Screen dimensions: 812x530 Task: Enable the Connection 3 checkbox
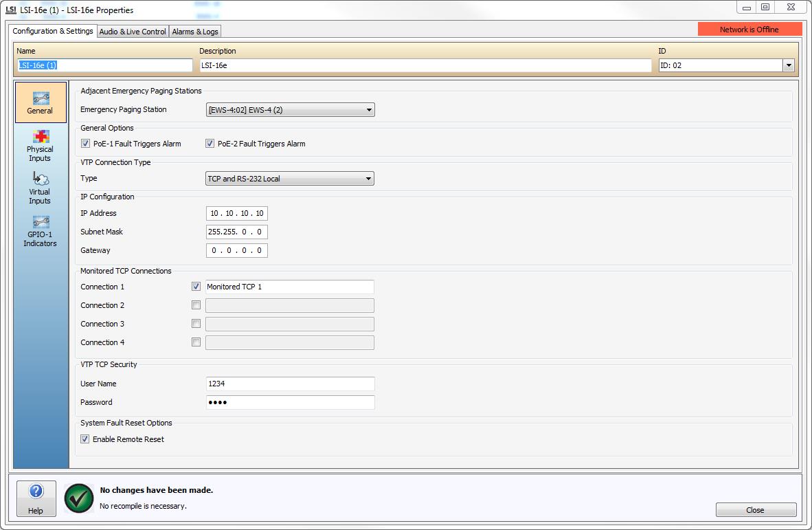point(196,324)
